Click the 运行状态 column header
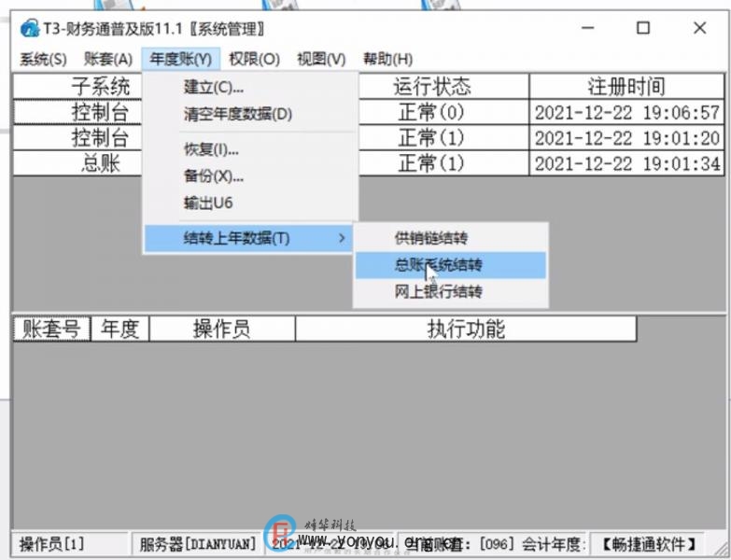 (443, 86)
